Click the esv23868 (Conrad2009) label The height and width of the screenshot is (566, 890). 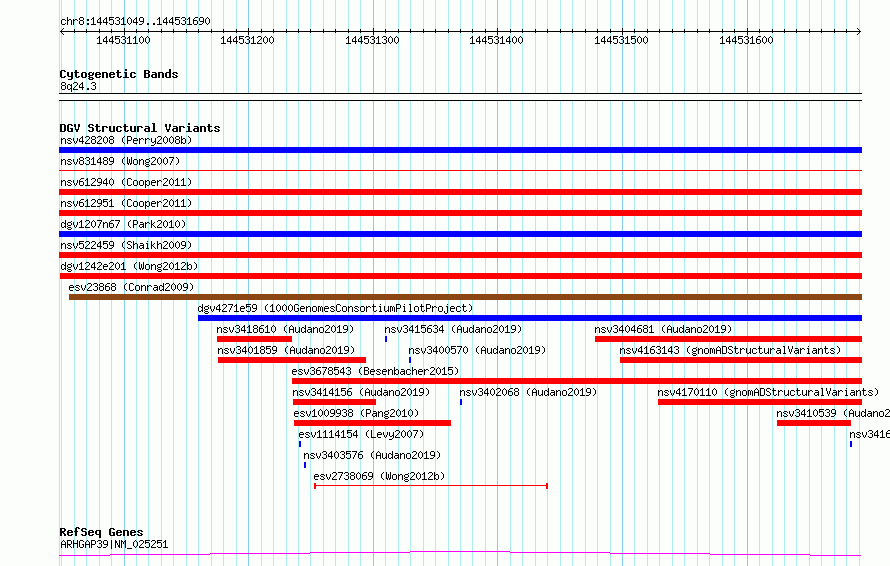pyautogui.click(x=131, y=287)
